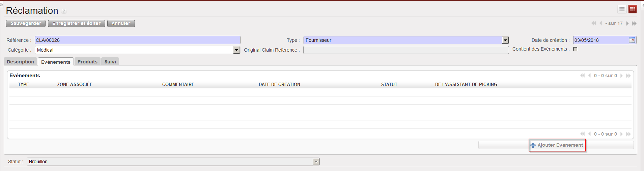This screenshot has height=171, width=644.
Task: Click the Annuler button
Action: [x=121, y=23]
